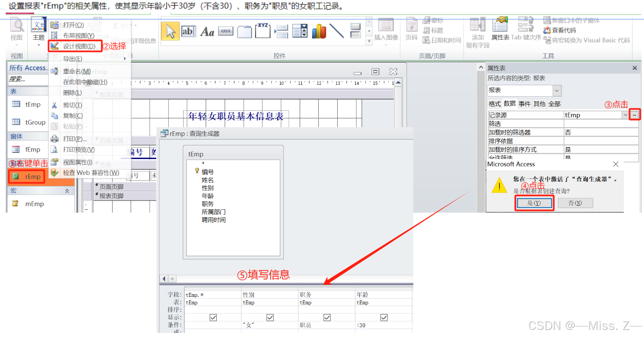Image resolution: width=644 pixels, height=337 pixels.
Task: Select the tEmp table in navigation pane
Action: (26, 104)
